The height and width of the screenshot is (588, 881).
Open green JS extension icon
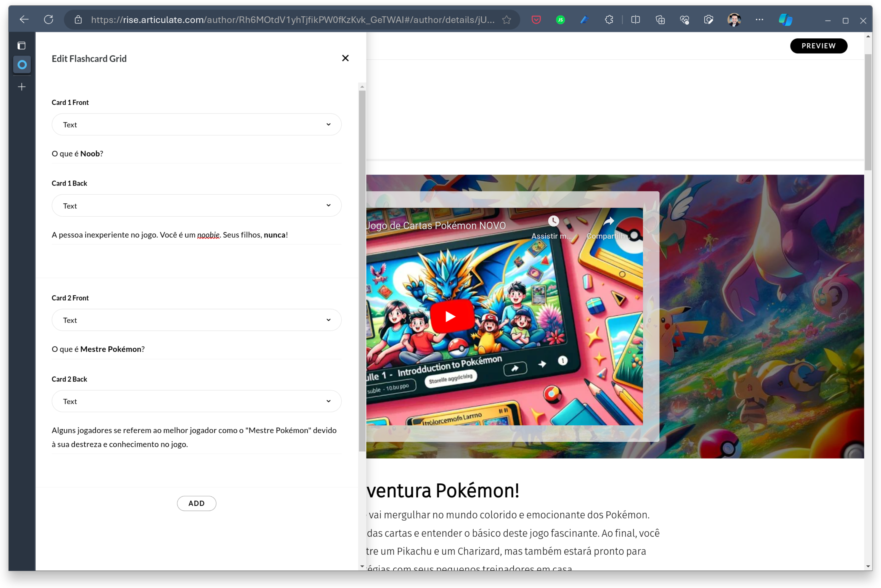[560, 20]
